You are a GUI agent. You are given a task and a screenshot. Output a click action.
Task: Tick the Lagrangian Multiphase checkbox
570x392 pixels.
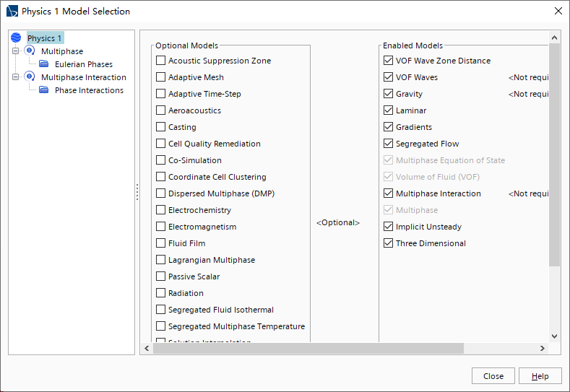tap(161, 260)
